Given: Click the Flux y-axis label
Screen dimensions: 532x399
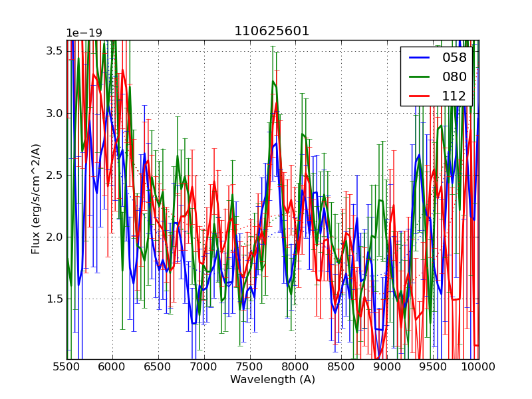Looking at the screenshot, I should (x=36, y=199).
